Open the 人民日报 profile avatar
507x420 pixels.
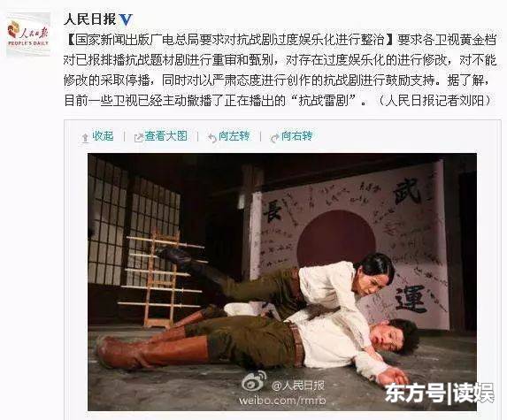pyautogui.click(x=28, y=34)
